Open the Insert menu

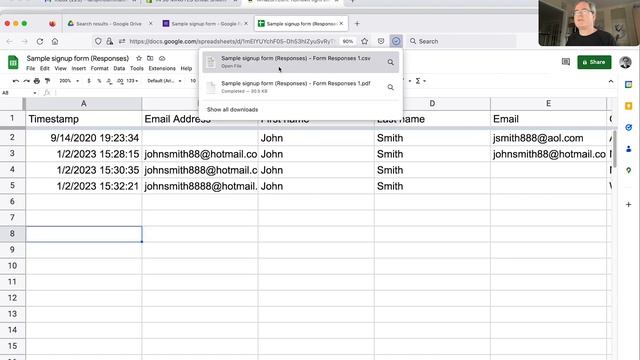[79, 69]
